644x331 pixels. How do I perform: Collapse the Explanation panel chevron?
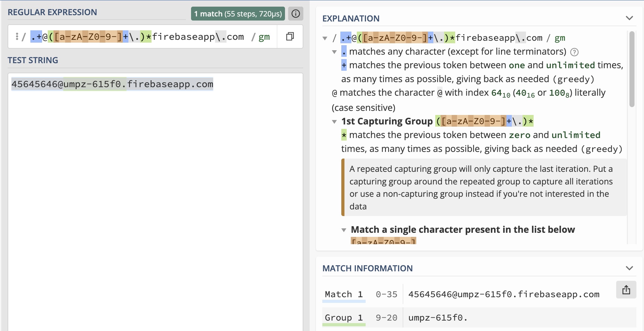[x=629, y=18]
